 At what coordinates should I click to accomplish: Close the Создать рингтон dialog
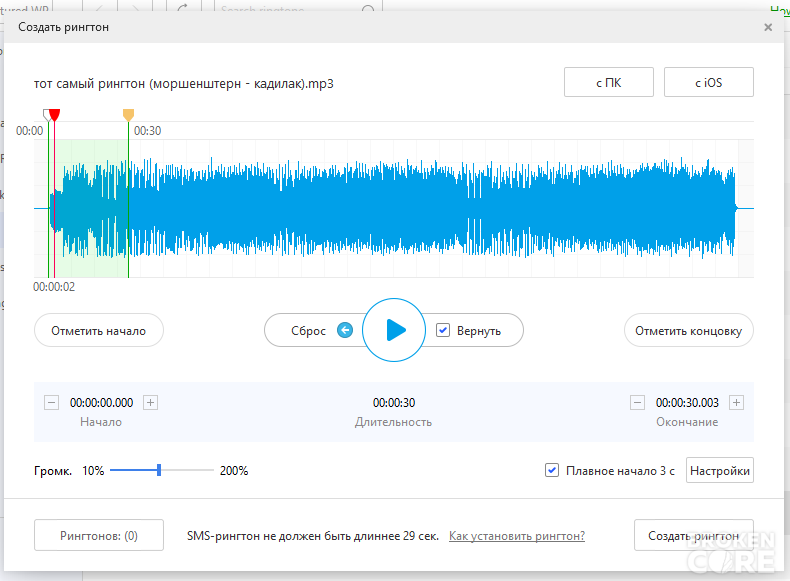pyautogui.click(x=768, y=27)
